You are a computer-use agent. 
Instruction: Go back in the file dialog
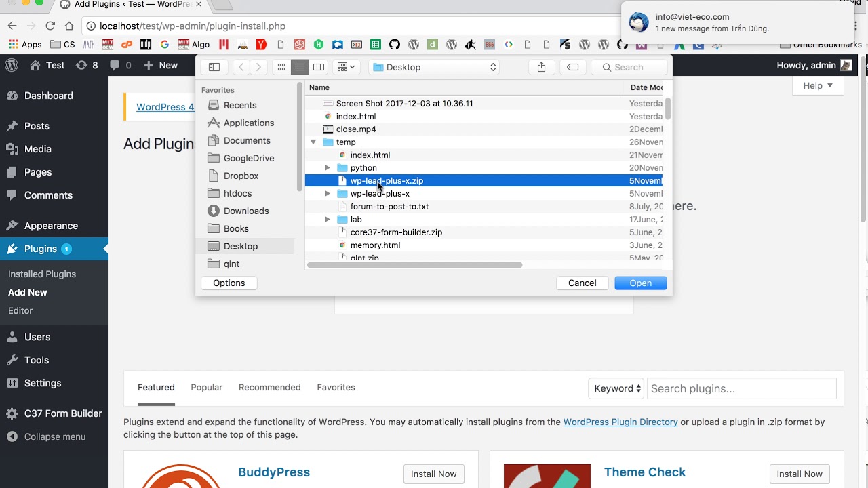[x=241, y=67]
